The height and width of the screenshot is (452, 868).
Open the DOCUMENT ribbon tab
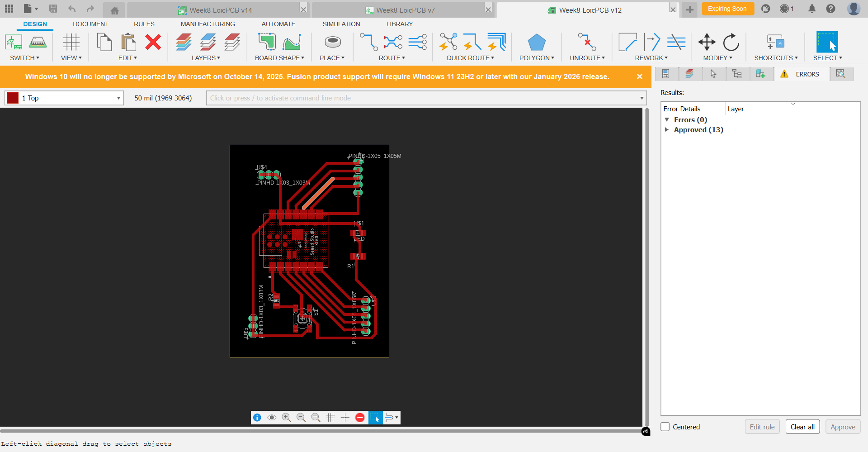(x=91, y=24)
